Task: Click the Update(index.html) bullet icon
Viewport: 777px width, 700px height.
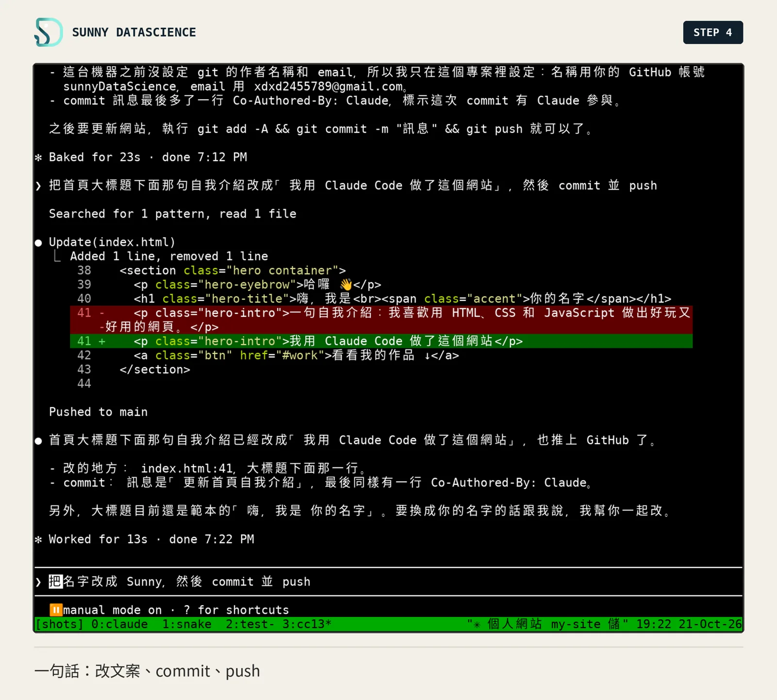Action: coord(38,242)
